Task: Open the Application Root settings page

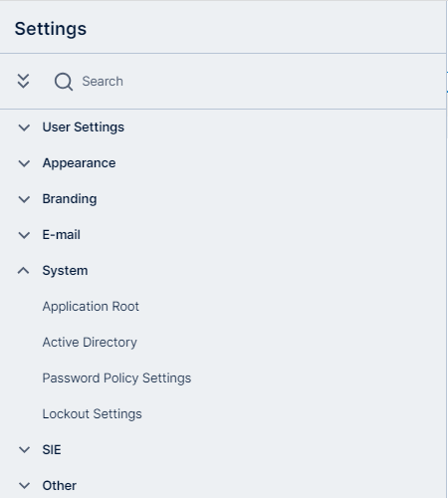Action: (x=91, y=307)
